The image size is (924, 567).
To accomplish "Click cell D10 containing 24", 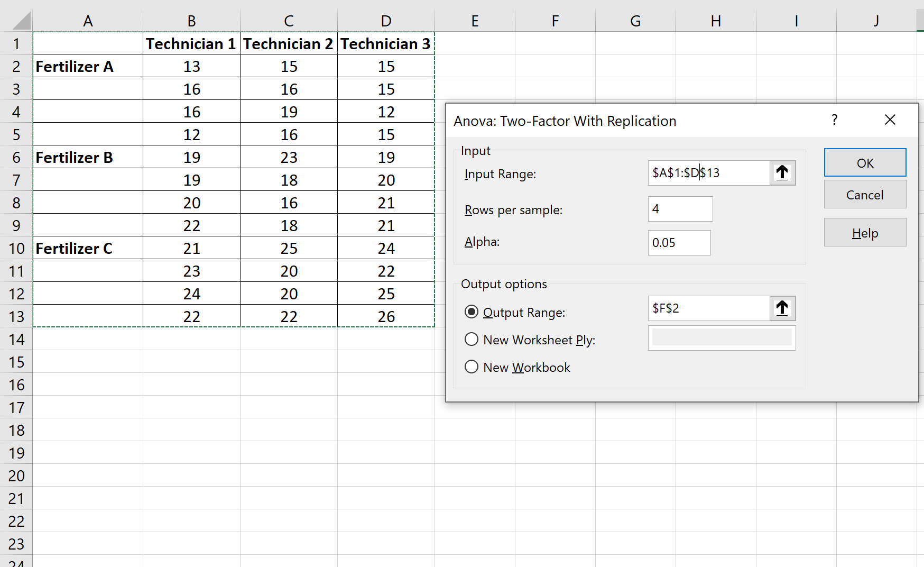I will point(386,248).
